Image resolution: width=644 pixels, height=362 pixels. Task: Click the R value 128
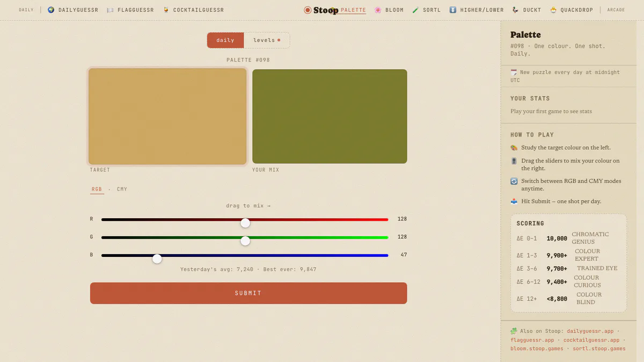[402, 219]
